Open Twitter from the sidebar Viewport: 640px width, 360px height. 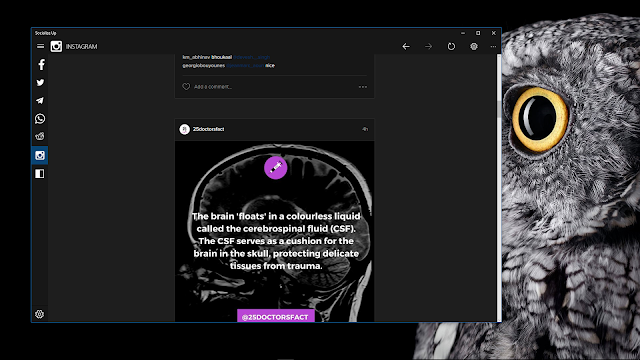tap(40, 82)
